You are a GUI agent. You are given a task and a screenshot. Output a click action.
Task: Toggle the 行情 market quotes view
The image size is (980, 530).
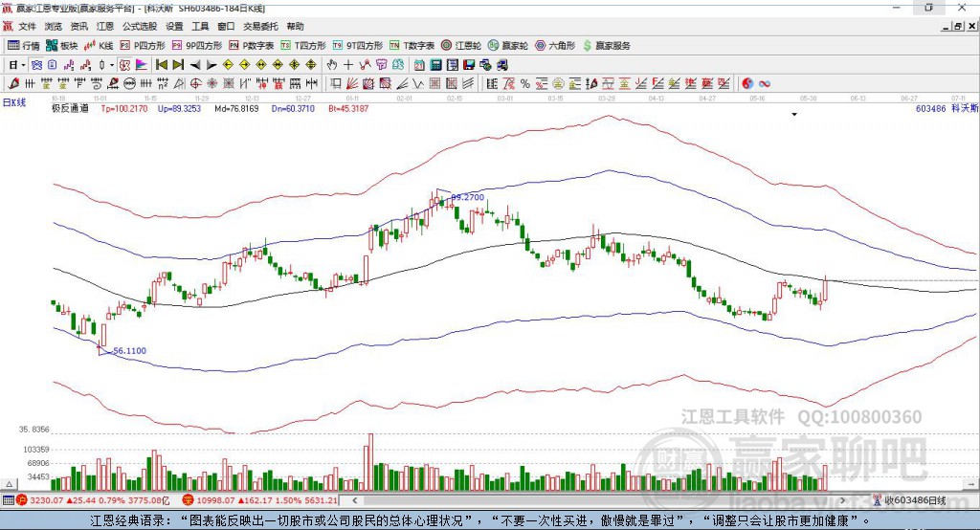click(24, 46)
